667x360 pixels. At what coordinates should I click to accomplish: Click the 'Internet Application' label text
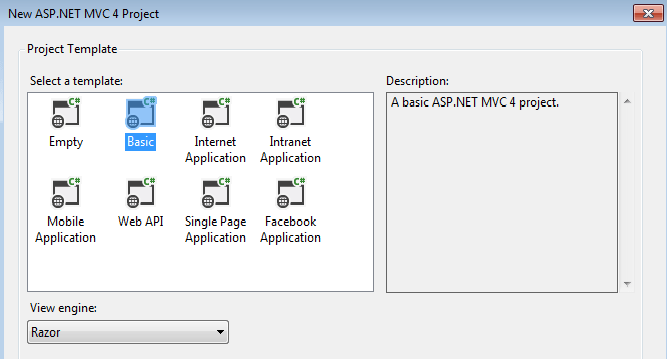pos(216,149)
